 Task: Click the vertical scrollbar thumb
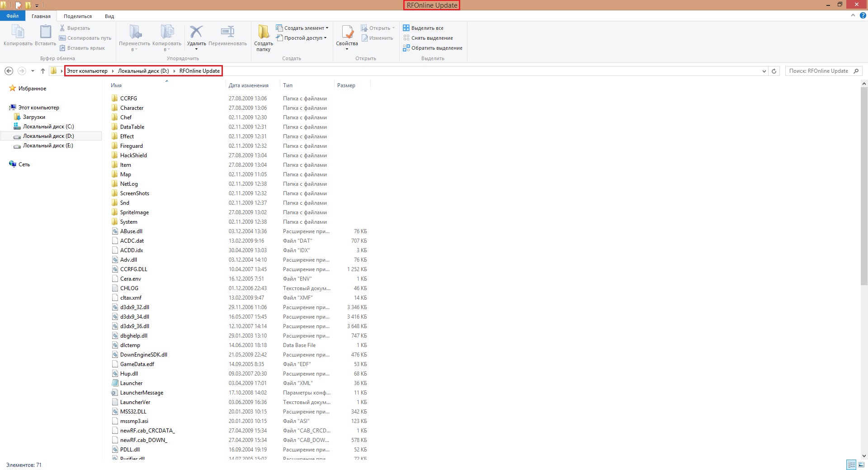pos(864,186)
